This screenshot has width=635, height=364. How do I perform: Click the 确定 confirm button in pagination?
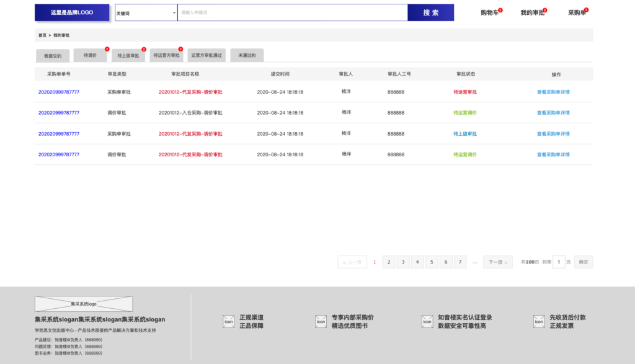(584, 262)
